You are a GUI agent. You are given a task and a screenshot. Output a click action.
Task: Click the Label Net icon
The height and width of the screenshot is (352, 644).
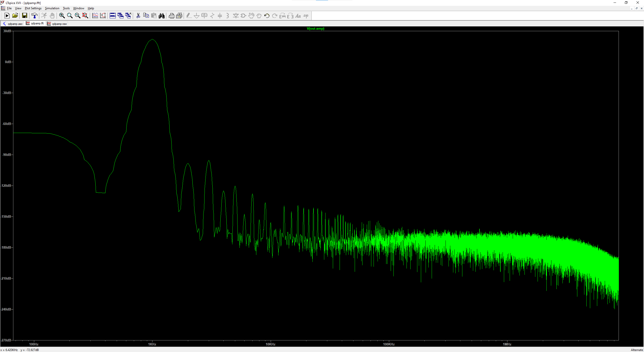tap(205, 16)
